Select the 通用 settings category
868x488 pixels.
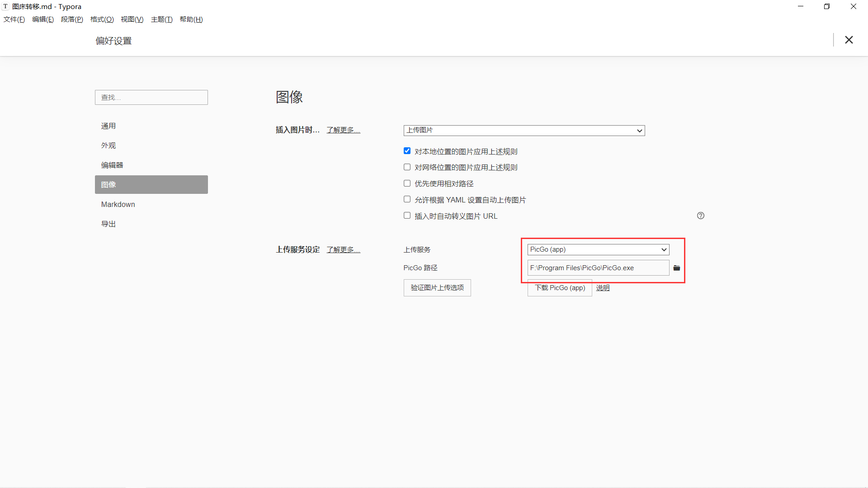click(151, 126)
